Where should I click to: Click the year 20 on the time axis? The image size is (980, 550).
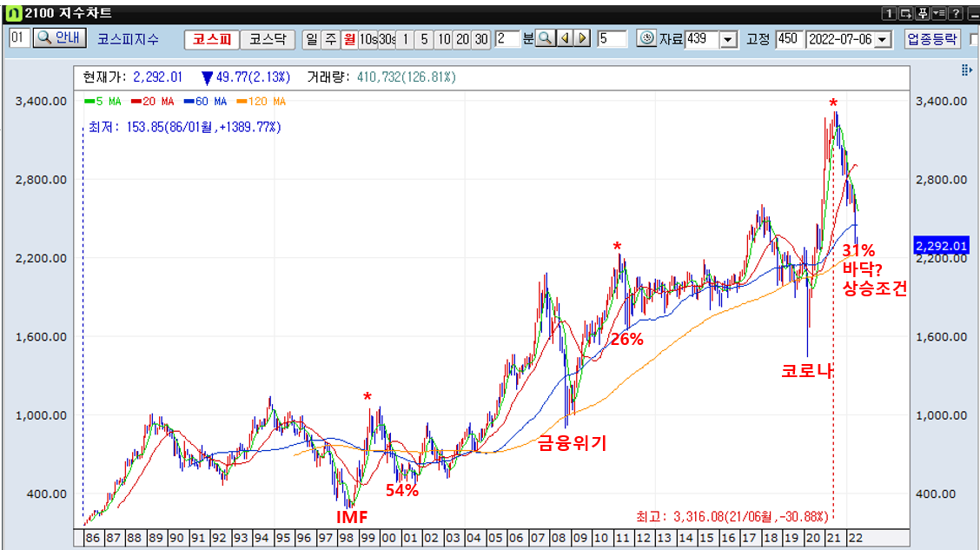812,538
